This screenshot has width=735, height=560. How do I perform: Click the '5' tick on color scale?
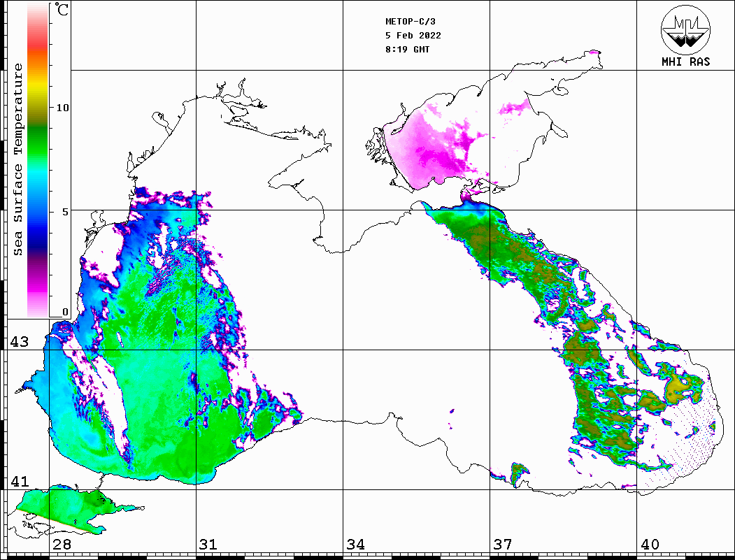tap(65, 212)
